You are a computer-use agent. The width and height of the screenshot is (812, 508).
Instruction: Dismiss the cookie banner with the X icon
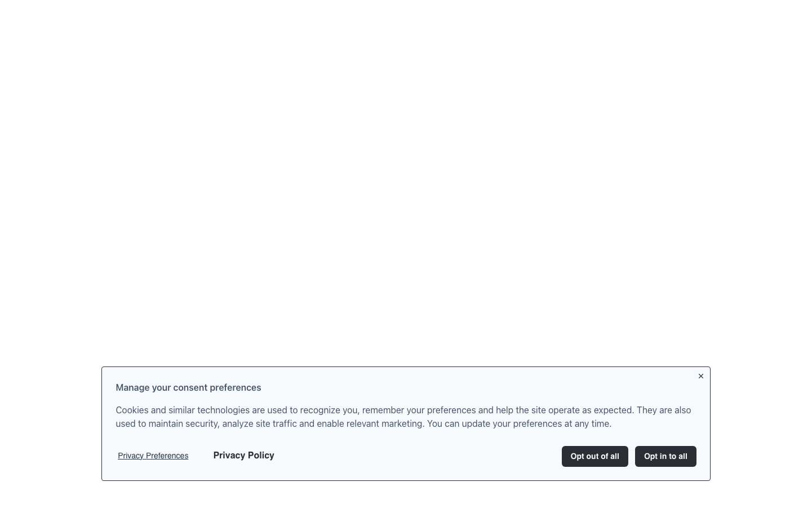700,376
